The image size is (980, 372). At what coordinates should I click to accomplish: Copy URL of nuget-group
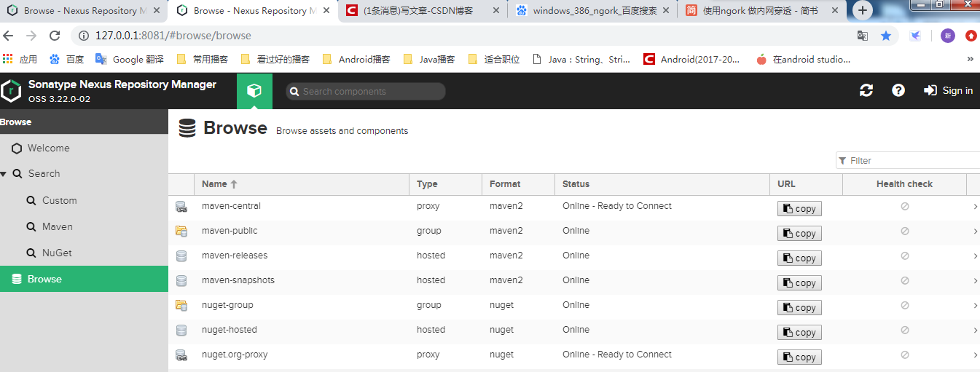[799, 308]
